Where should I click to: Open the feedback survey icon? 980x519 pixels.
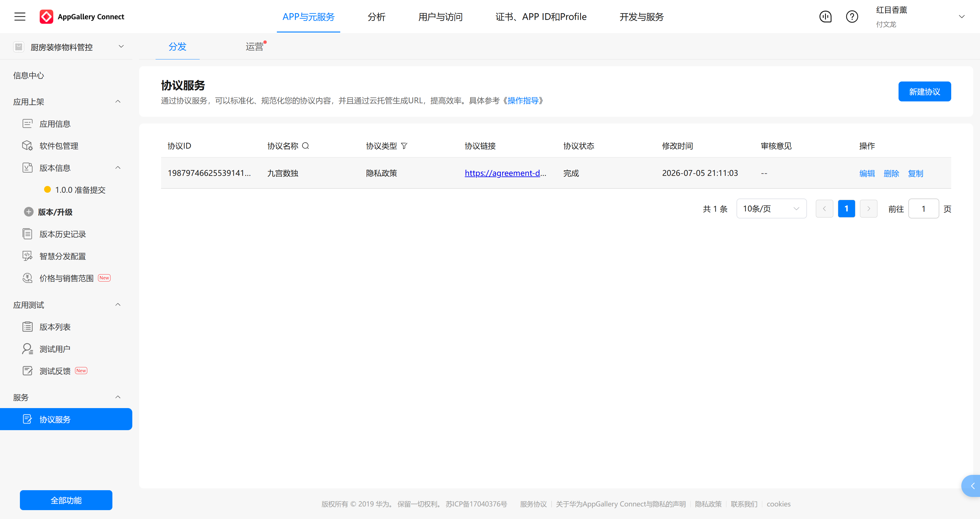825,16
